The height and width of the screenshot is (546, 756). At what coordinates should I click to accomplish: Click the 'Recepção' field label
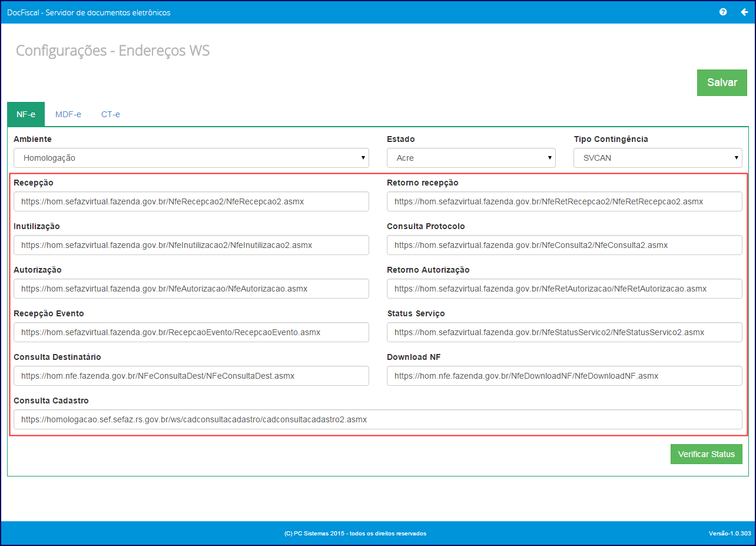34,183
